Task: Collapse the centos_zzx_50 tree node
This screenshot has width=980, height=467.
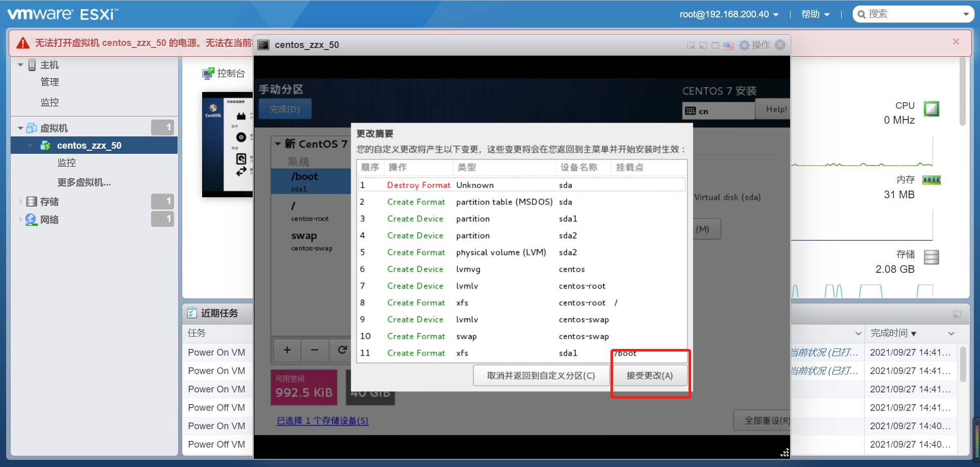Action: (x=30, y=146)
